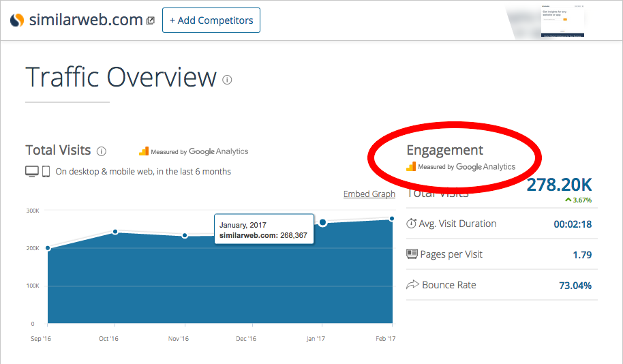Click the Embed Graph link
The image size is (623, 364).
click(369, 194)
